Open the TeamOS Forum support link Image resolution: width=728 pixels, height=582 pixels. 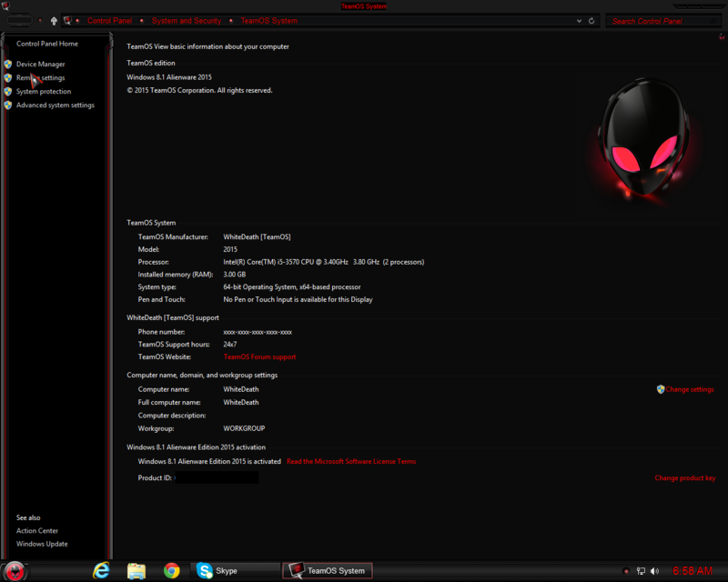tap(259, 356)
